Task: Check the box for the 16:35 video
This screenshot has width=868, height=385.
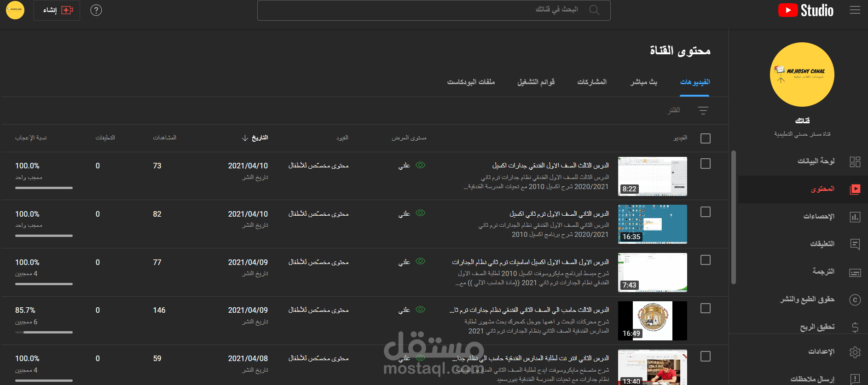Action: click(705, 212)
